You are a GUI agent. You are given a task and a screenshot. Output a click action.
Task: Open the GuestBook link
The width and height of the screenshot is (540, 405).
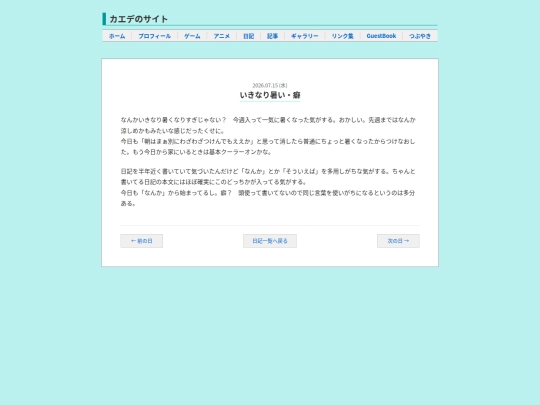pyautogui.click(x=381, y=36)
